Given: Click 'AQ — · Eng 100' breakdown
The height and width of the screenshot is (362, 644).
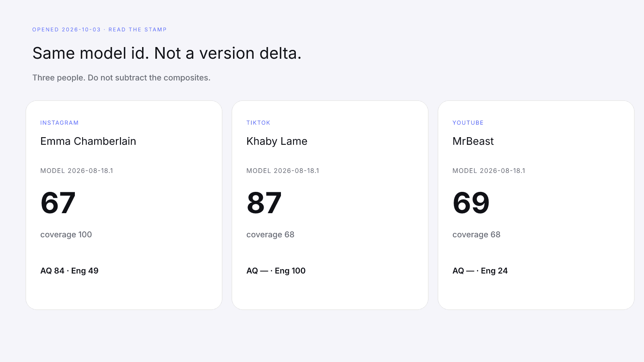Looking at the screenshot, I should tap(276, 271).
